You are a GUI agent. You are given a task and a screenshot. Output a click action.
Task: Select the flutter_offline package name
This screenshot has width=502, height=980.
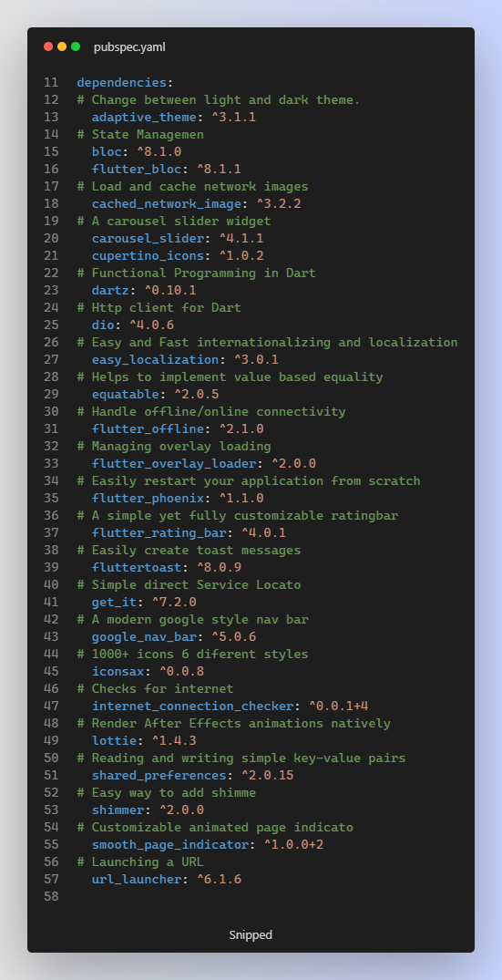coord(148,429)
